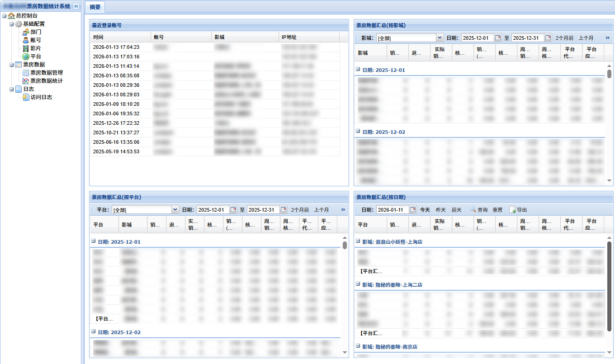Select the 摘要 tab
615x364 pixels.
[95, 7]
